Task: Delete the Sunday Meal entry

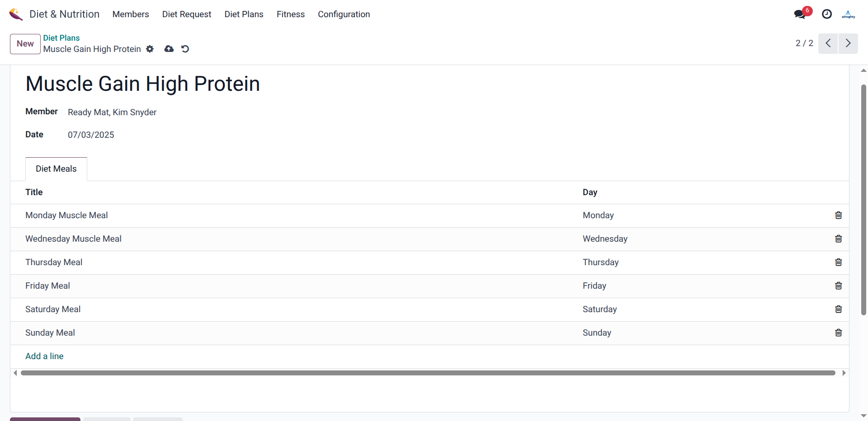Action: coord(838,333)
